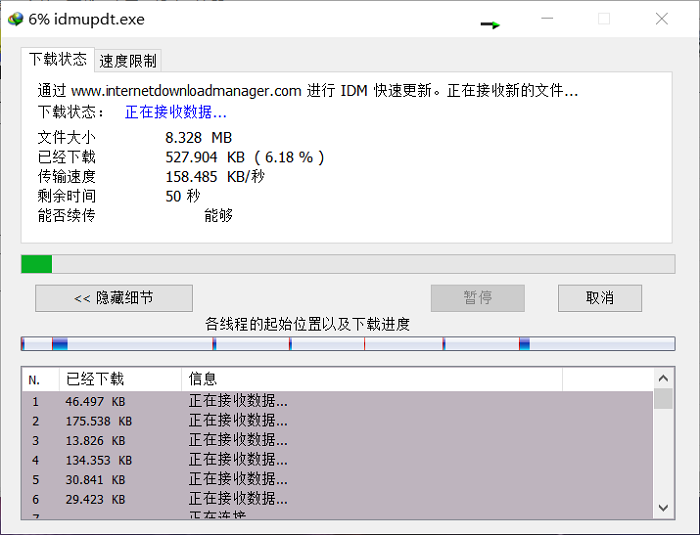
Task: Cancel the download with 取消 button
Action: coord(600,298)
